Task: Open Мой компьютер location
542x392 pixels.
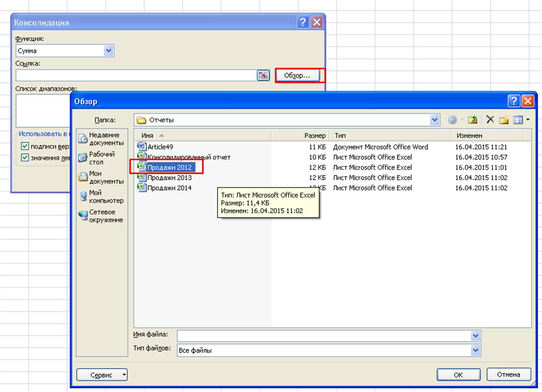Action: point(102,196)
